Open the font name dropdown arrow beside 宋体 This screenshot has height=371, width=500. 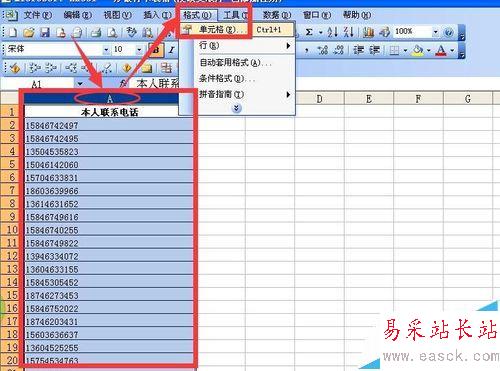point(106,50)
